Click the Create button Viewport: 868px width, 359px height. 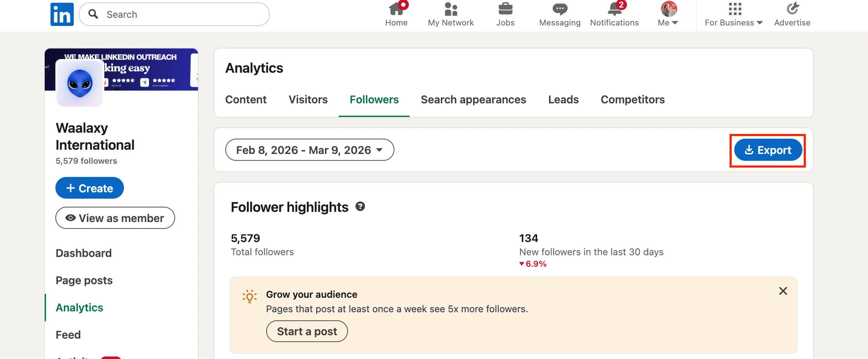click(x=90, y=188)
